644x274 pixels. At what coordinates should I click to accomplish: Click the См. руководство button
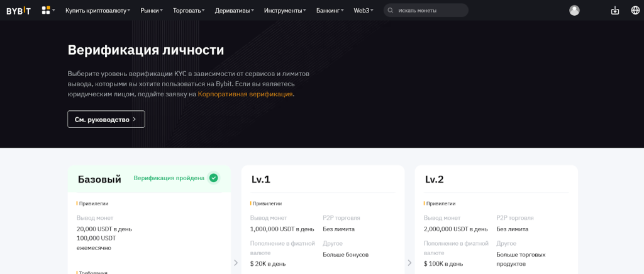click(x=106, y=119)
